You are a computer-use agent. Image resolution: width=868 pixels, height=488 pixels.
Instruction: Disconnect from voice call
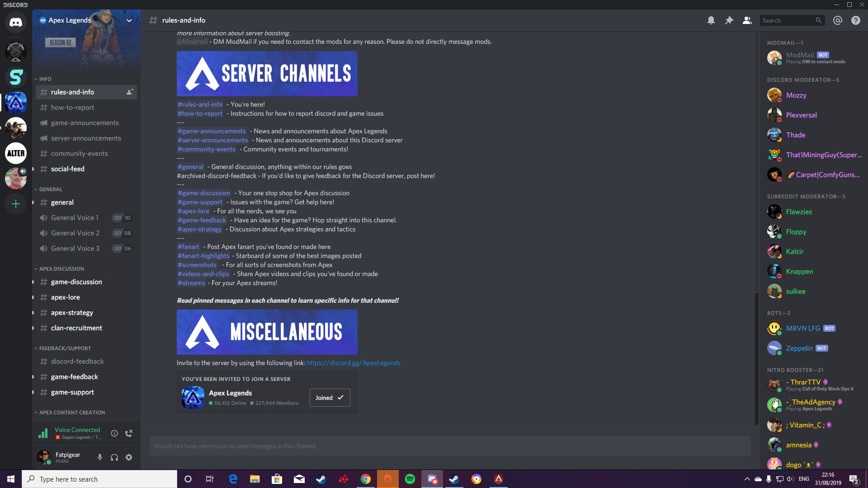tap(129, 433)
